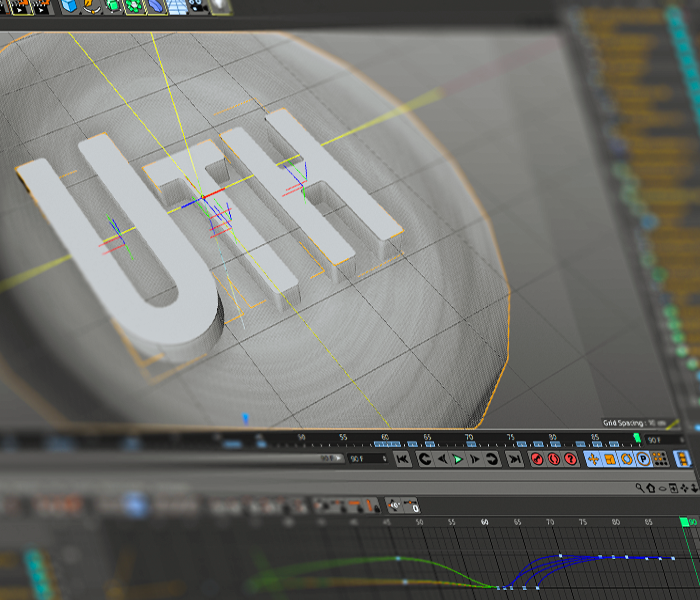Viewport: 700px width, 600px height.
Task: Click the current frame field showing 90 F
Action: pos(367,458)
